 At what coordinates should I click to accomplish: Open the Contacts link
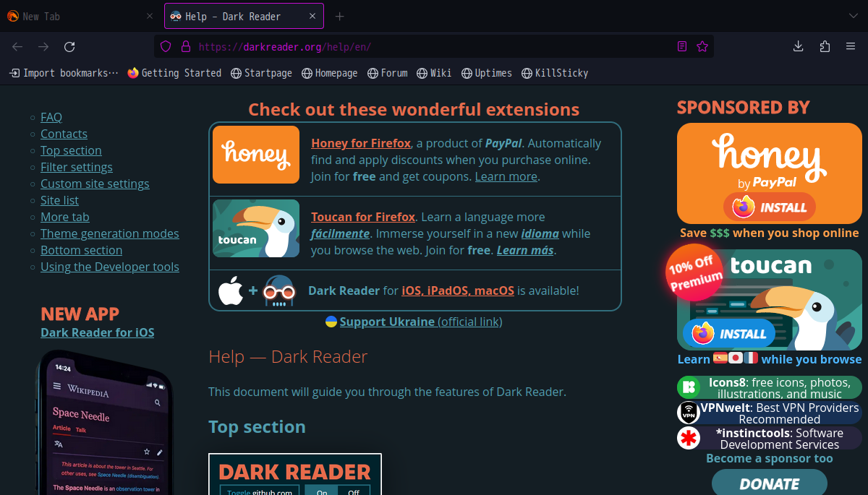coord(64,134)
